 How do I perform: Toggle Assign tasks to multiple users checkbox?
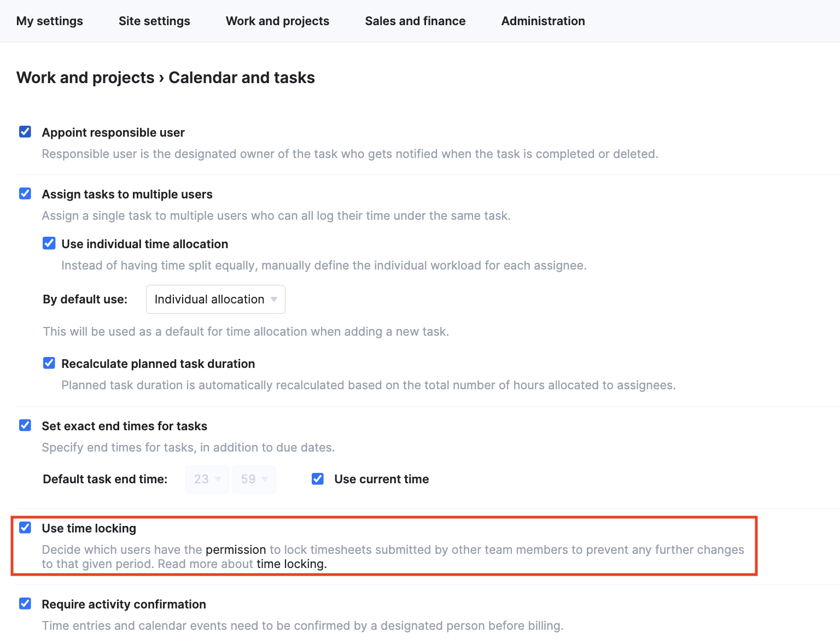pyautogui.click(x=25, y=194)
